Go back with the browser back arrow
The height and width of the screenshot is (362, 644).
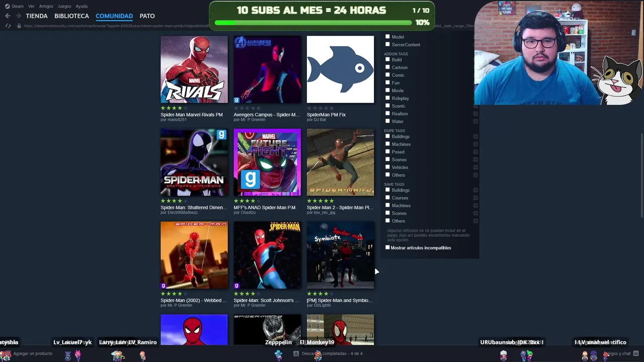[x=8, y=16]
